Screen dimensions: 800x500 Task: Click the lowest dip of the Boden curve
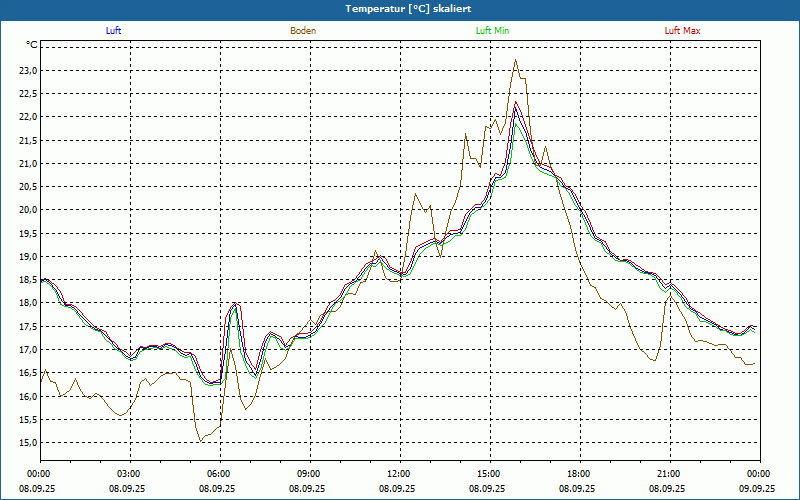pos(200,440)
